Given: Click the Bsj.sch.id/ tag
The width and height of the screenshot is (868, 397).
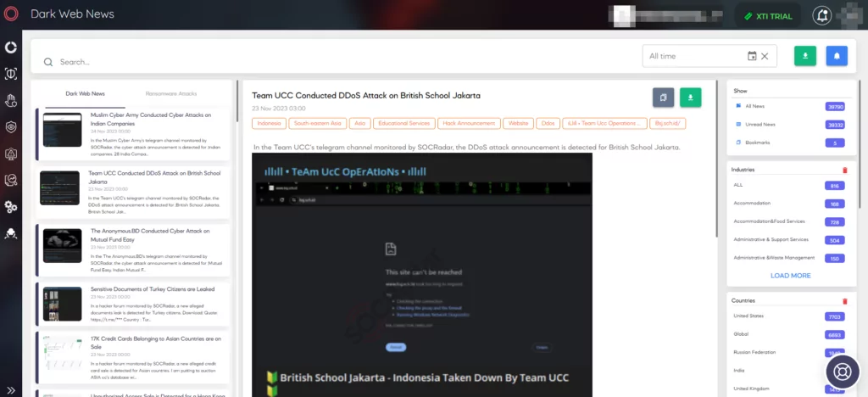Looking at the screenshot, I should [x=668, y=124].
